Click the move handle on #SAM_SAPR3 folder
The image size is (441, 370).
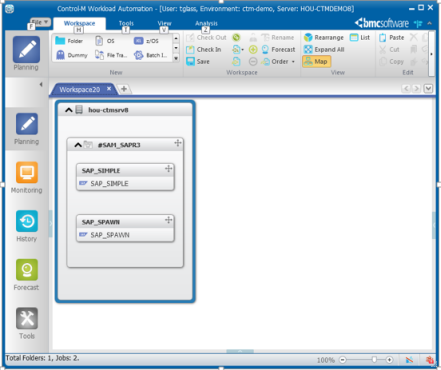pos(178,143)
